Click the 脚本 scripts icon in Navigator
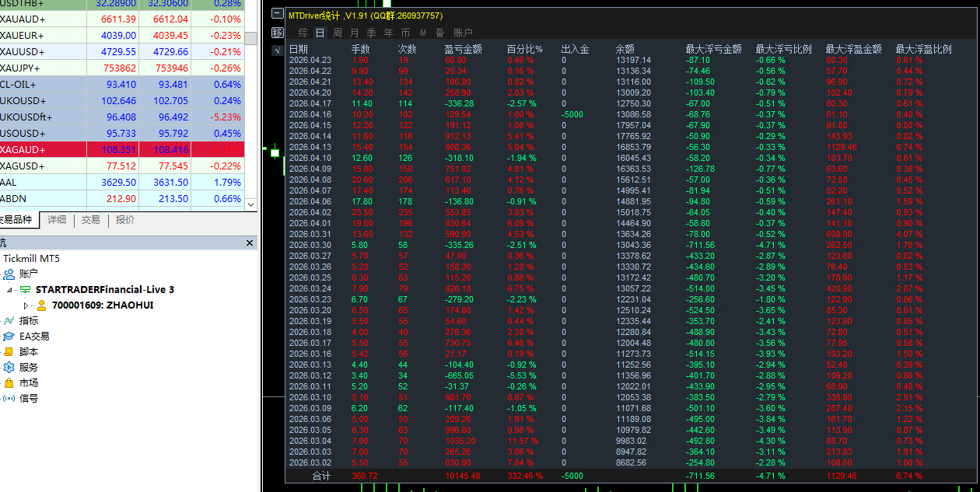This screenshot has width=980, height=492. click(x=9, y=351)
